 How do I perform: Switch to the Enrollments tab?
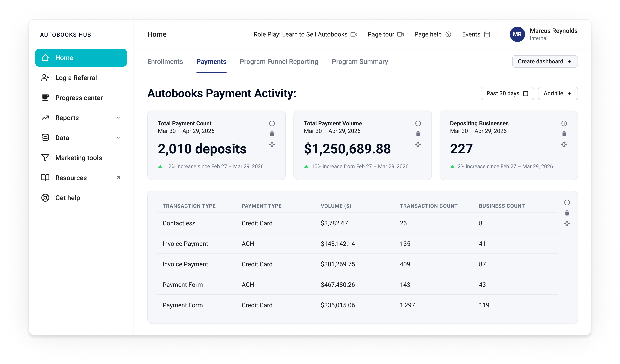pos(165,61)
